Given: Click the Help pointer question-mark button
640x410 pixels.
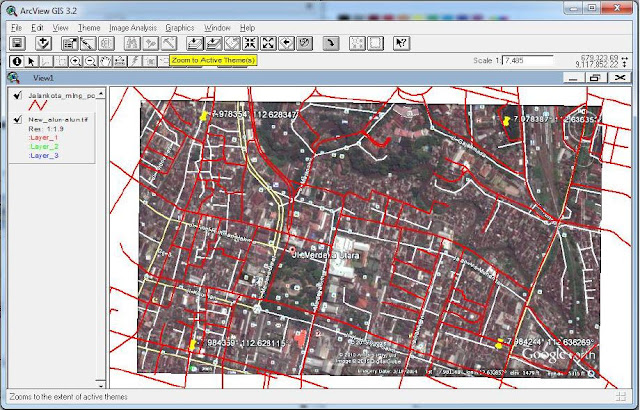Looking at the screenshot, I should coord(402,43).
